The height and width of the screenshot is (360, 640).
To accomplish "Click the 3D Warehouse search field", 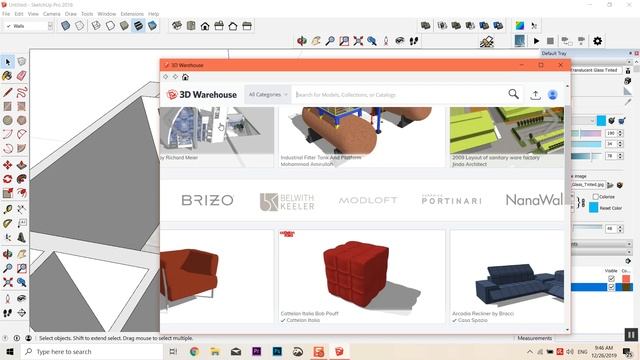I will [398, 95].
